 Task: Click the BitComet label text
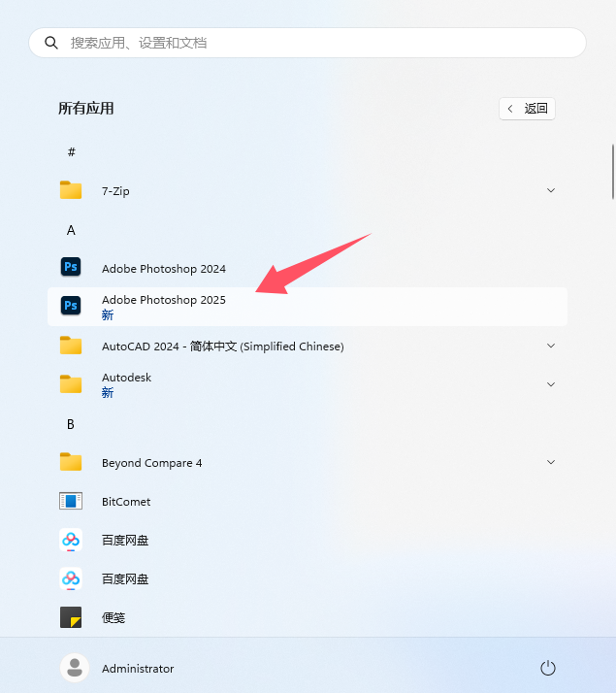(x=126, y=502)
